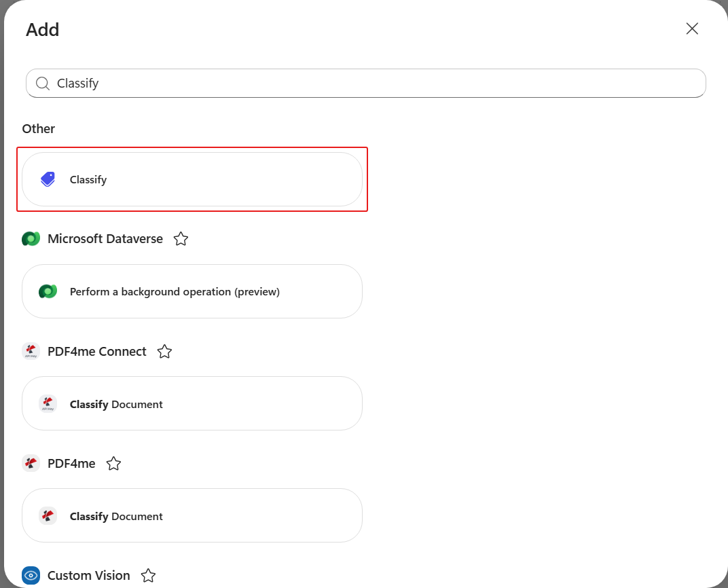Click the Microsoft Dataverse header logo
This screenshot has width=728, height=588.
click(x=31, y=238)
